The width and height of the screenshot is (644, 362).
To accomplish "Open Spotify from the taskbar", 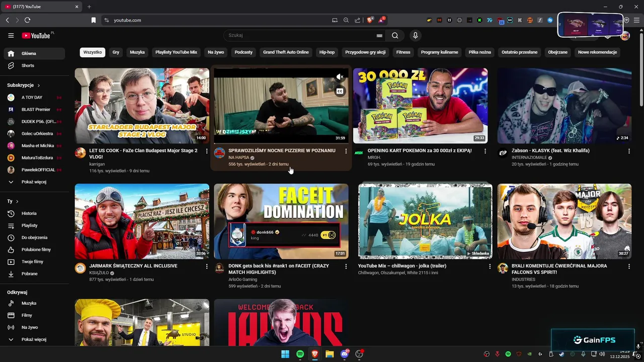I will click(x=300, y=354).
